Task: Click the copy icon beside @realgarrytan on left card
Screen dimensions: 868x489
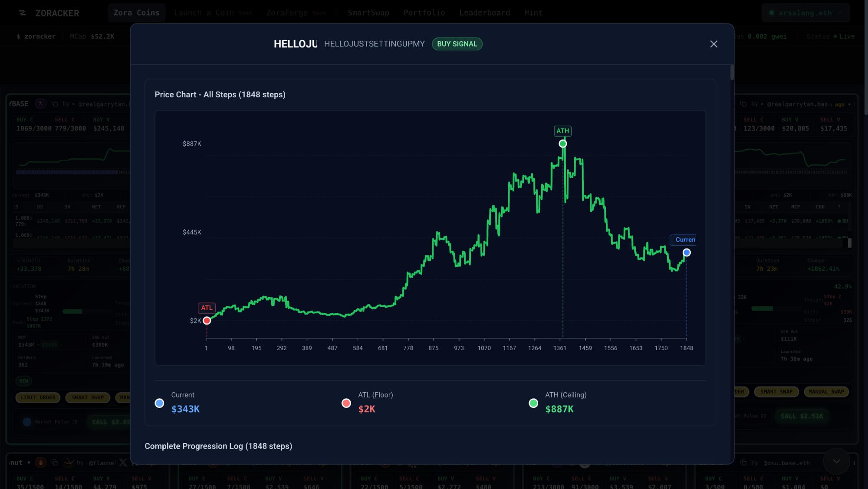Action: pyautogui.click(x=55, y=104)
